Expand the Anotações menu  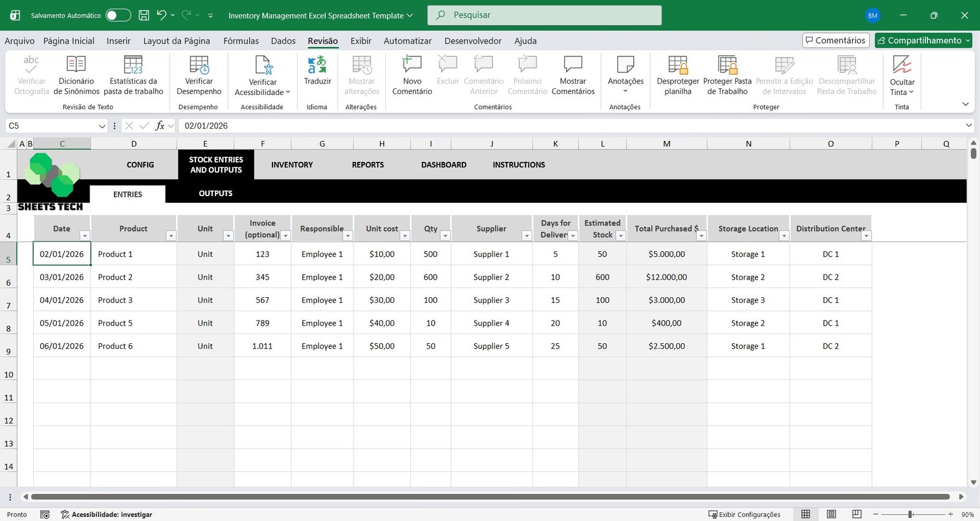(625, 75)
